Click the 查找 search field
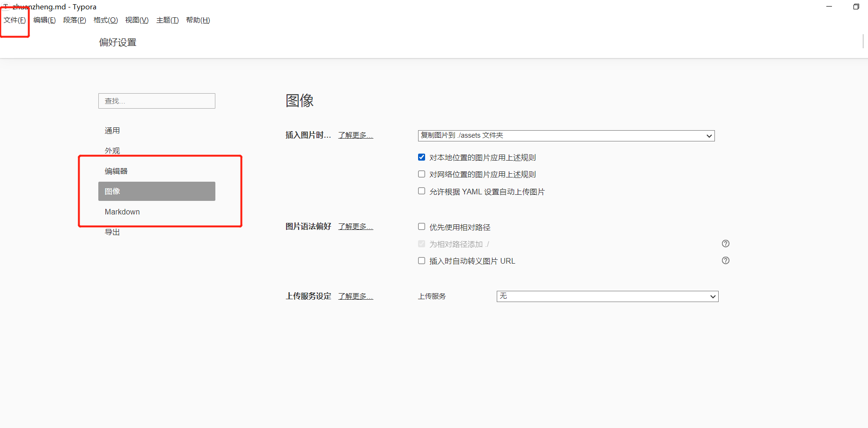This screenshot has height=428, width=868. point(157,101)
